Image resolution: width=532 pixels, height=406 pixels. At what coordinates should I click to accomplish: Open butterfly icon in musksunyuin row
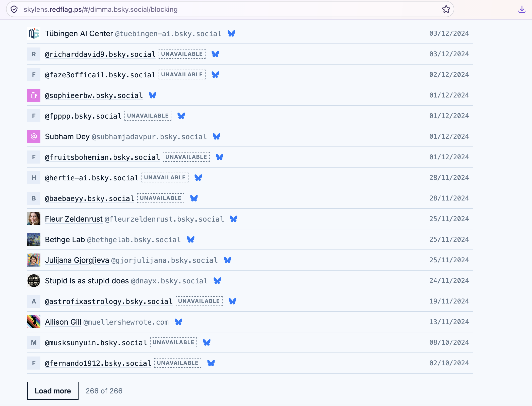click(x=207, y=342)
